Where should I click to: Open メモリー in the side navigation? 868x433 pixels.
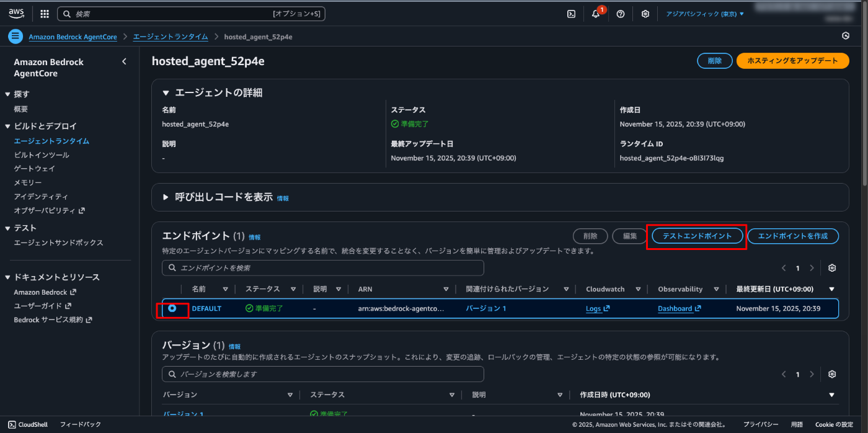tap(28, 183)
